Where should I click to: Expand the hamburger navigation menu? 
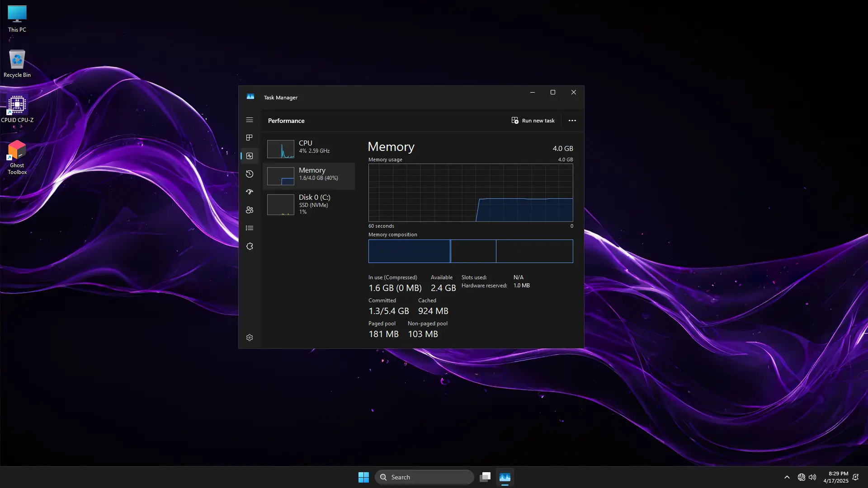point(250,120)
